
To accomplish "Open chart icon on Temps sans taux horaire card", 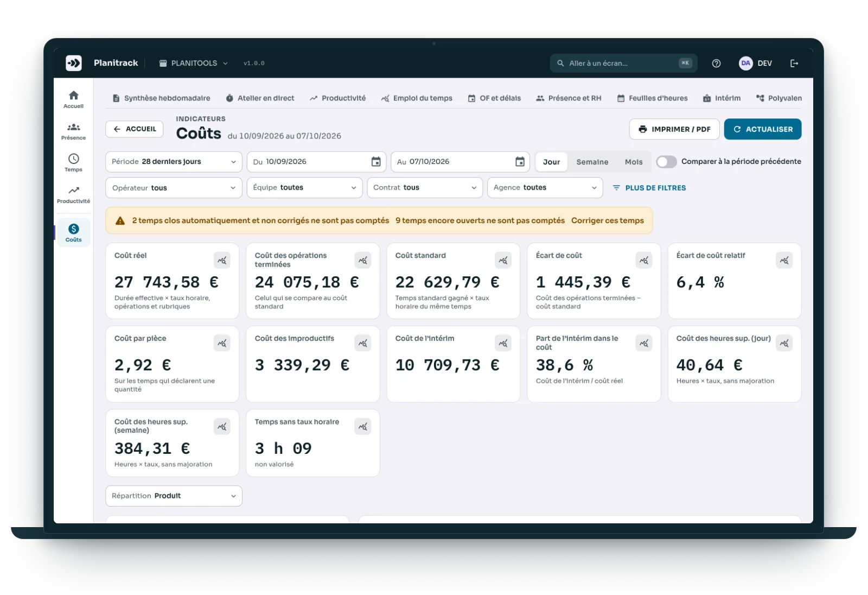I will [362, 427].
